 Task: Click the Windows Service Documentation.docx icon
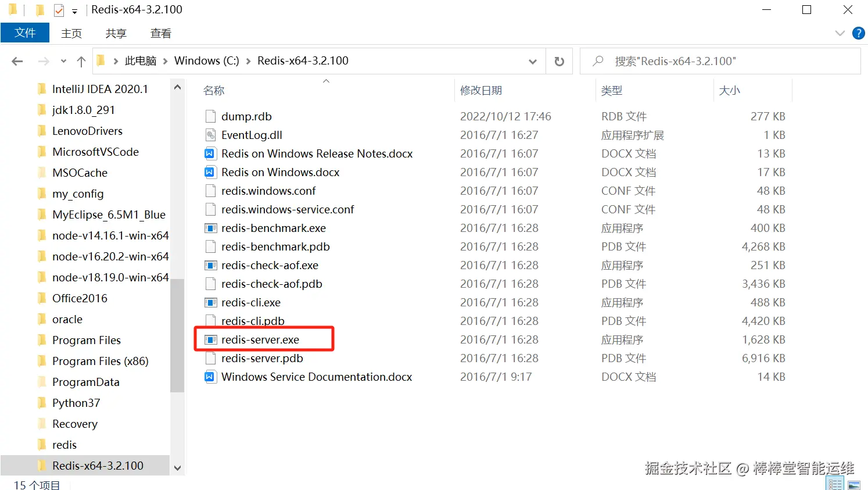[210, 377]
